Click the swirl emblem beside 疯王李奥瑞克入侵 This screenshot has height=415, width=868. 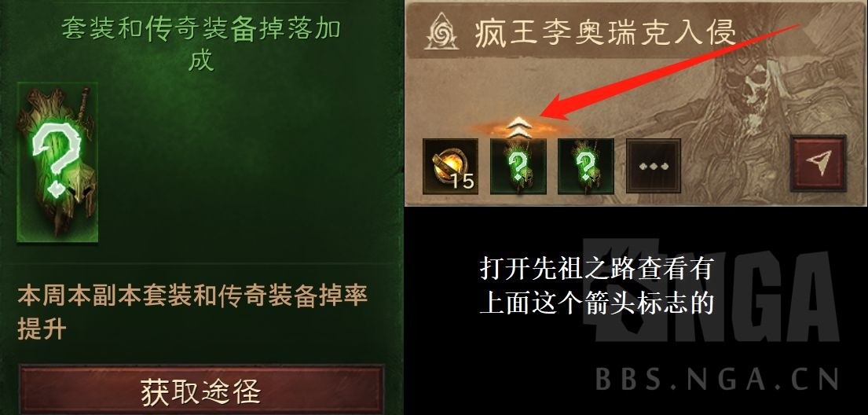(x=441, y=33)
